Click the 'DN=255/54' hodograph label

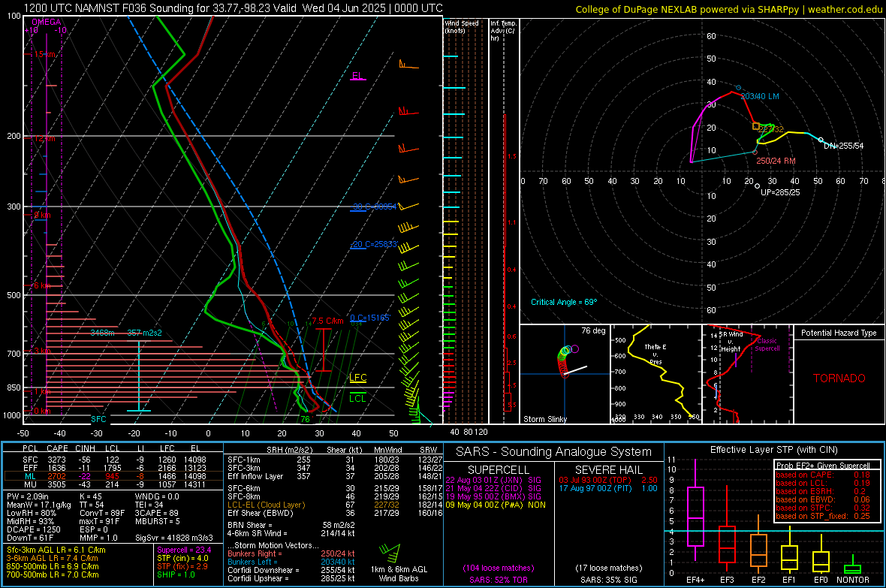pos(844,145)
